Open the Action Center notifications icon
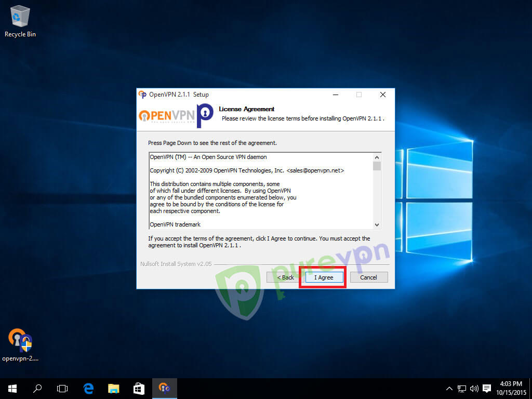 (487, 389)
